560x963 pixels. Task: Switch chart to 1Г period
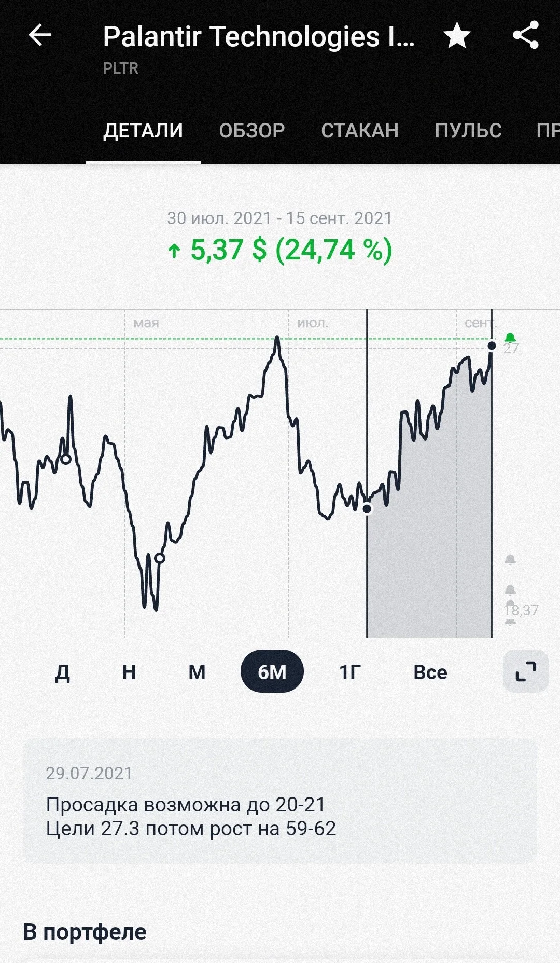pyautogui.click(x=350, y=672)
